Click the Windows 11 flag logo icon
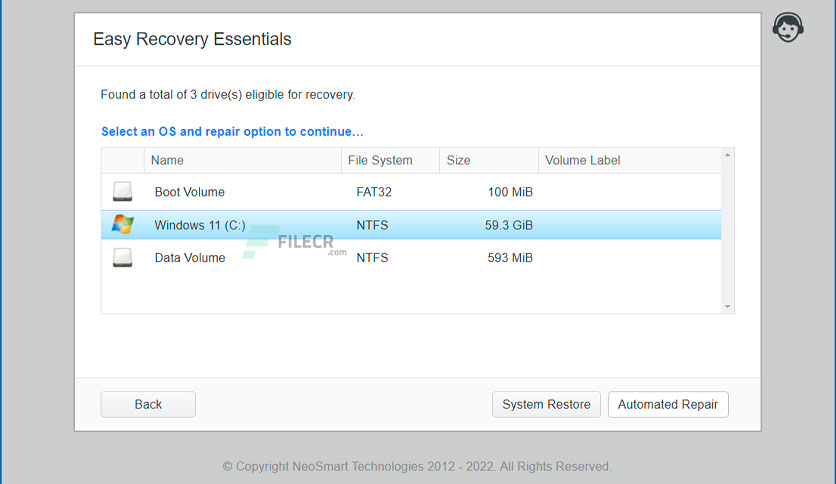 click(x=122, y=224)
